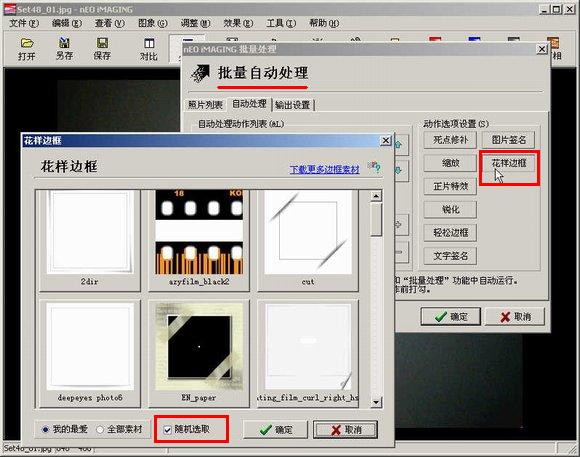Click the 花样边框 action button

[509, 163]
